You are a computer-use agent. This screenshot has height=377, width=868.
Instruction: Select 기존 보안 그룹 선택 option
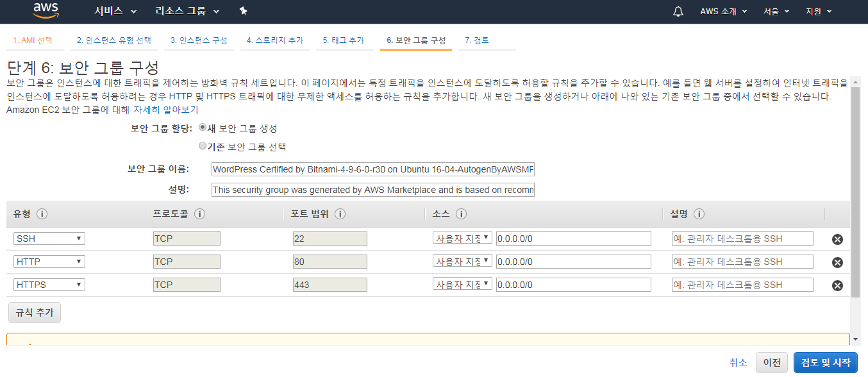(203, 146)
